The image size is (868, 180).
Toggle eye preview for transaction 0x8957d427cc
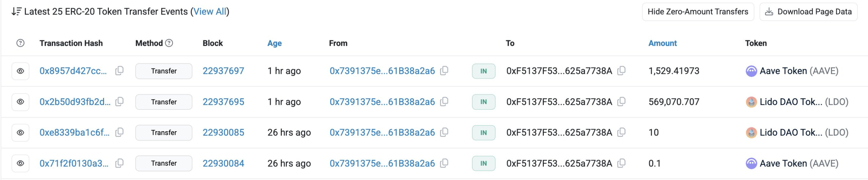[20, 71]
